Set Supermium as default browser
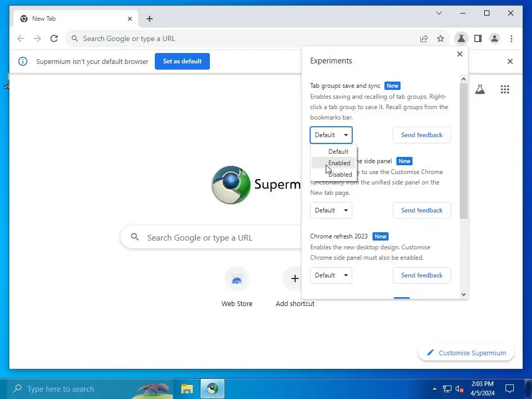The image size is (532, 399). click(x=182, y=61)
